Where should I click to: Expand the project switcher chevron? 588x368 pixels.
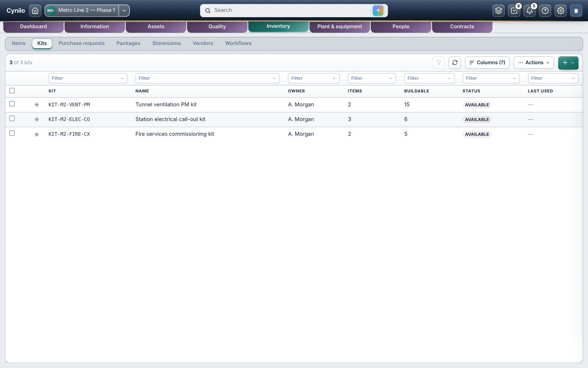(x=124, y=11)
